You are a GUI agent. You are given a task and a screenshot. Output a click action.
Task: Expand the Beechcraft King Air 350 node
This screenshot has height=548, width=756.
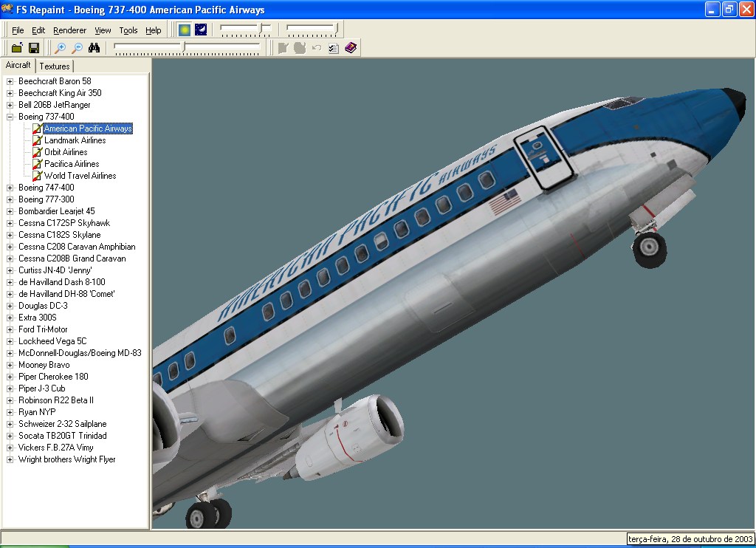[x=10, y=93]
